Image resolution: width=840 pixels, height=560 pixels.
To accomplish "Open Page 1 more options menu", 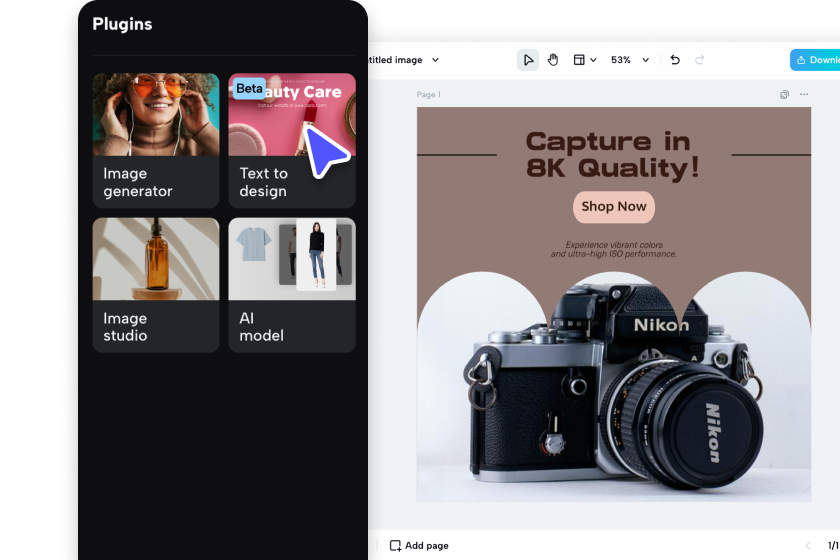I will click(x=804, y=94).
